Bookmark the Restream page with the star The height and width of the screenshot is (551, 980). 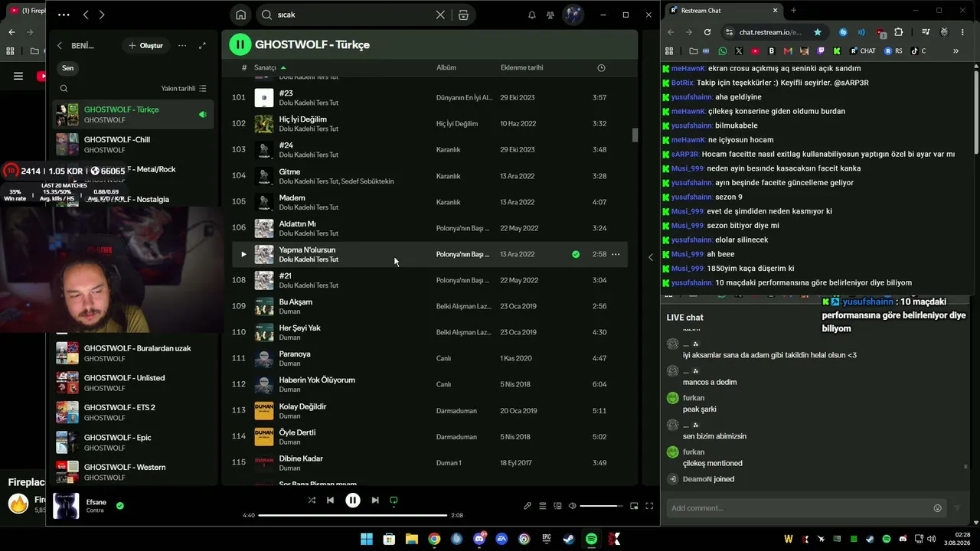click(818, 32)
